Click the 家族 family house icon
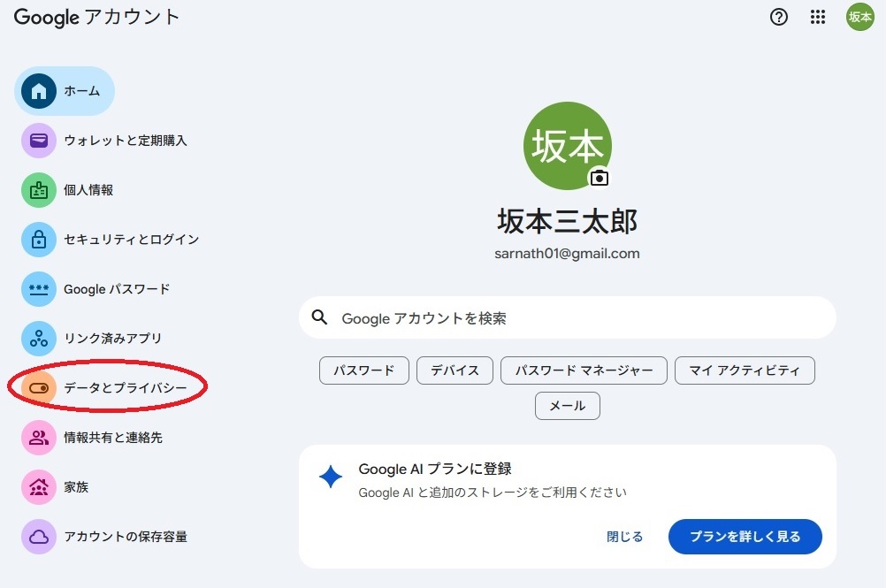Viewport: 886px width, 588px height. click(38, 487)
